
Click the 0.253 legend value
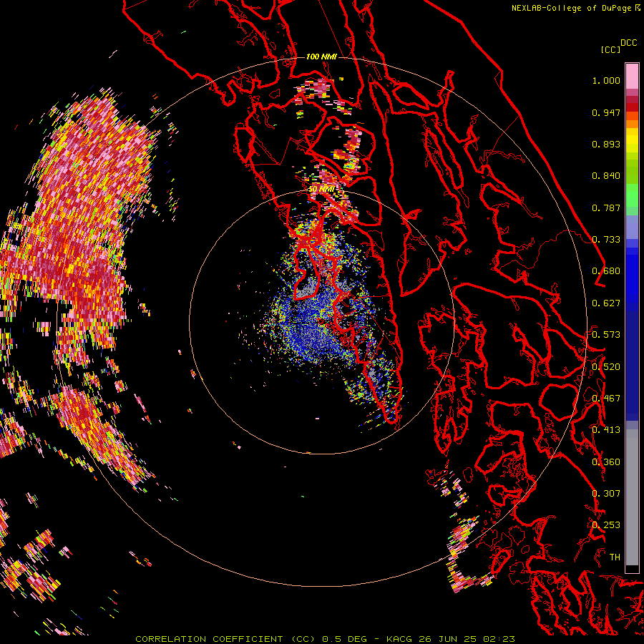coord(606,525)
